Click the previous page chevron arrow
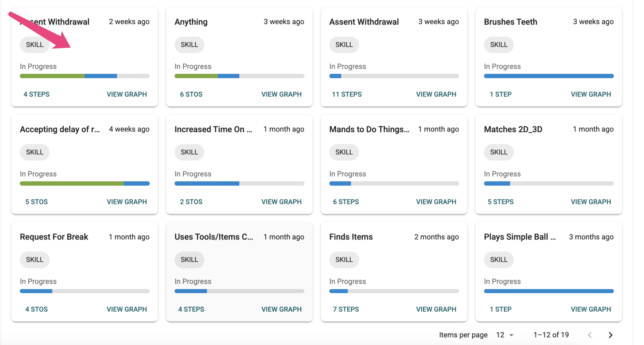Image resolution: width=644 pixels, height=345 pixels. (590, 335)
